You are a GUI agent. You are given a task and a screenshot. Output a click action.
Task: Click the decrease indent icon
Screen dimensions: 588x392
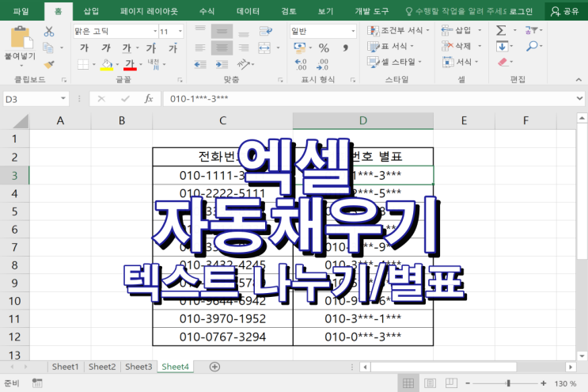(x=200, y=64)
